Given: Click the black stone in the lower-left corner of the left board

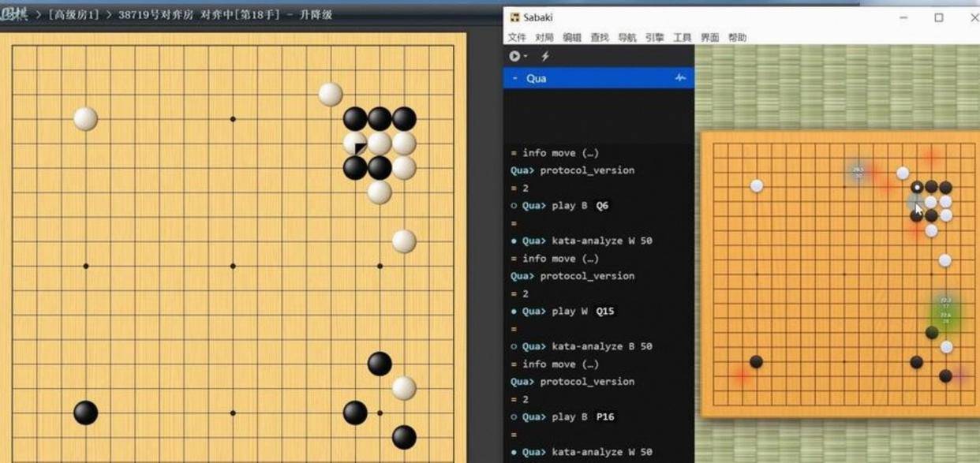Looking at the screenshot, I should (85, 413).
